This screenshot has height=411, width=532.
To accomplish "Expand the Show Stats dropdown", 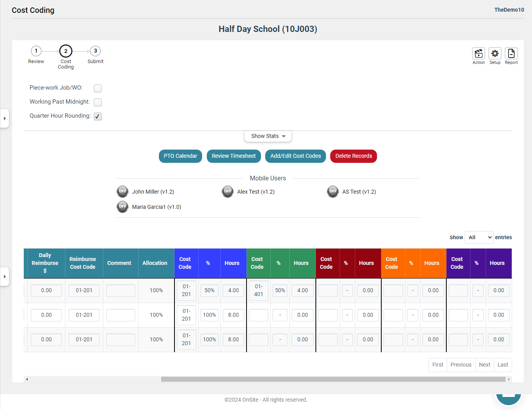I will pyautogui.click(x=268, y=136).
